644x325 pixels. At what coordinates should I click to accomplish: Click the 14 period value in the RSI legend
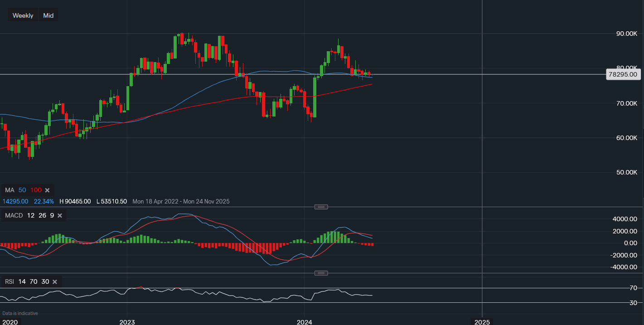point(22,281)
